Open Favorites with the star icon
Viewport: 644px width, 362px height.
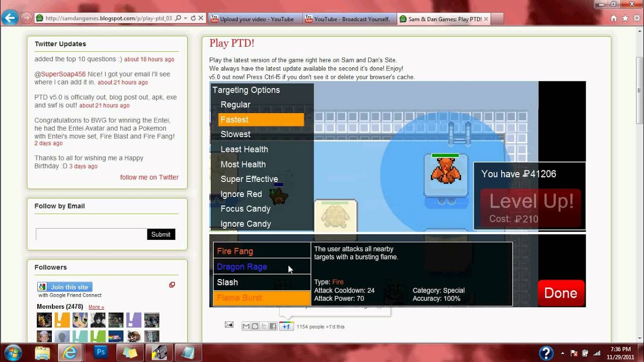pos(625,19)
